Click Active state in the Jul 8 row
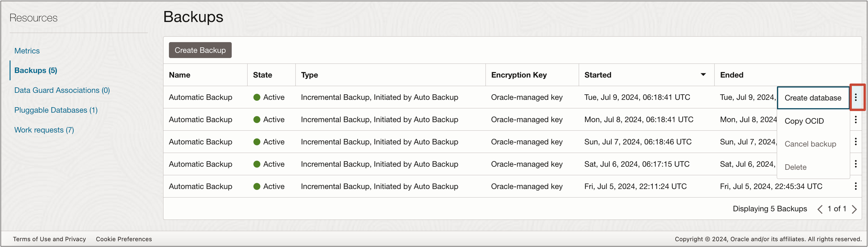Image resolution: width=868 pixels, height=247 pixels. tap(269, 119)
